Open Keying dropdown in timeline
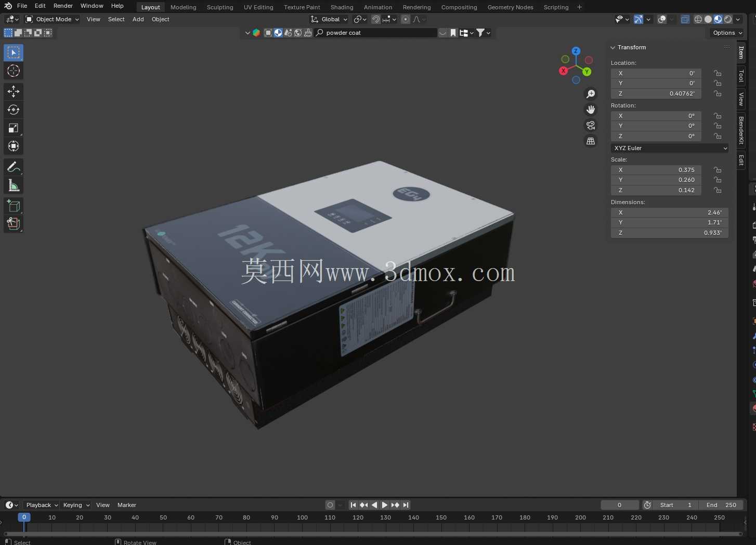 (76, 505)
